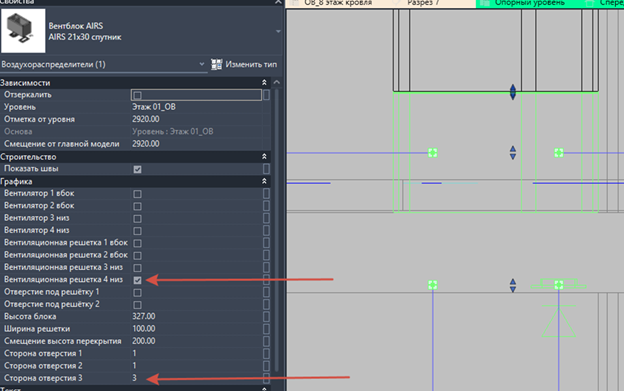The width and height of the screenshot is (624, 391).
Task: Click the lower-right green connector grip on grille
Action: point(559,285)
